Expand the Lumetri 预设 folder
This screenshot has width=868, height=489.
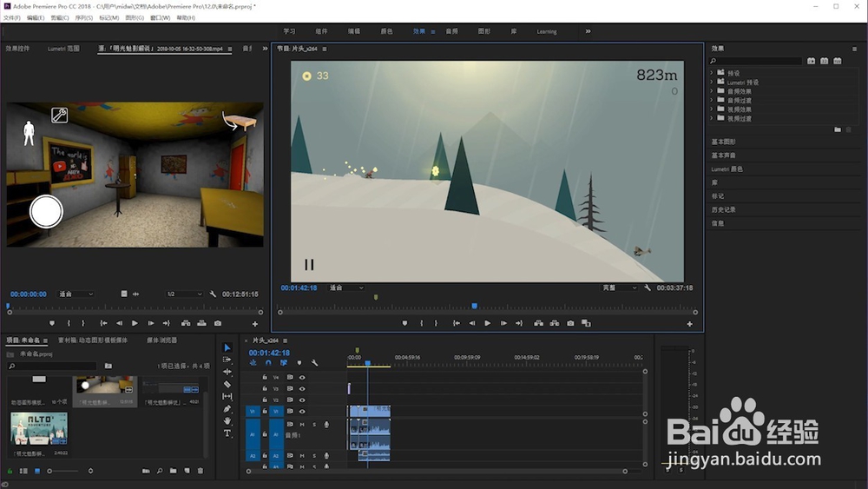pyautogui.click(x=712, y=82)
